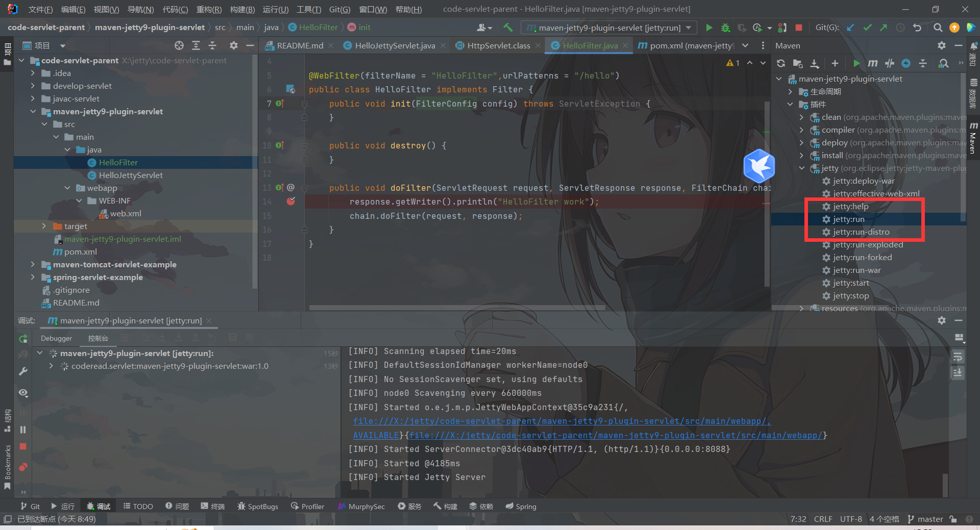Roll back changes with undo arrow icon

pyautogui.click(x=917, y=28)
